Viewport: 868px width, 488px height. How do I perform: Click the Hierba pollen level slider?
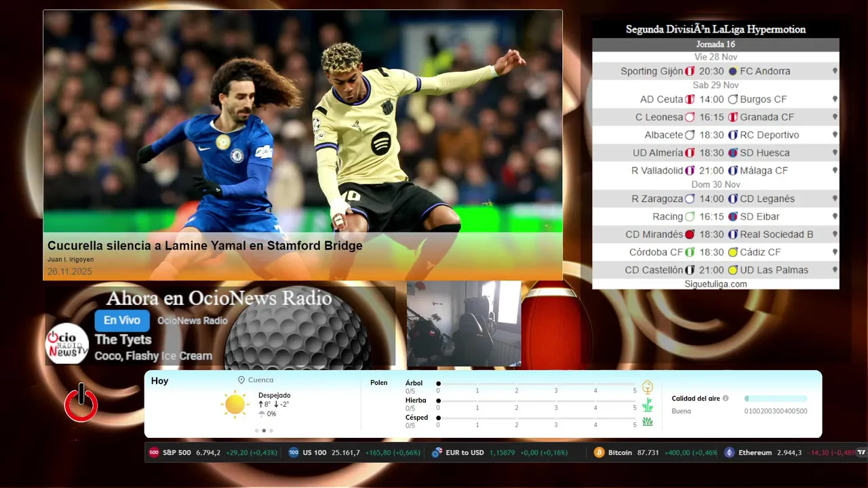[x=536, y=401]
